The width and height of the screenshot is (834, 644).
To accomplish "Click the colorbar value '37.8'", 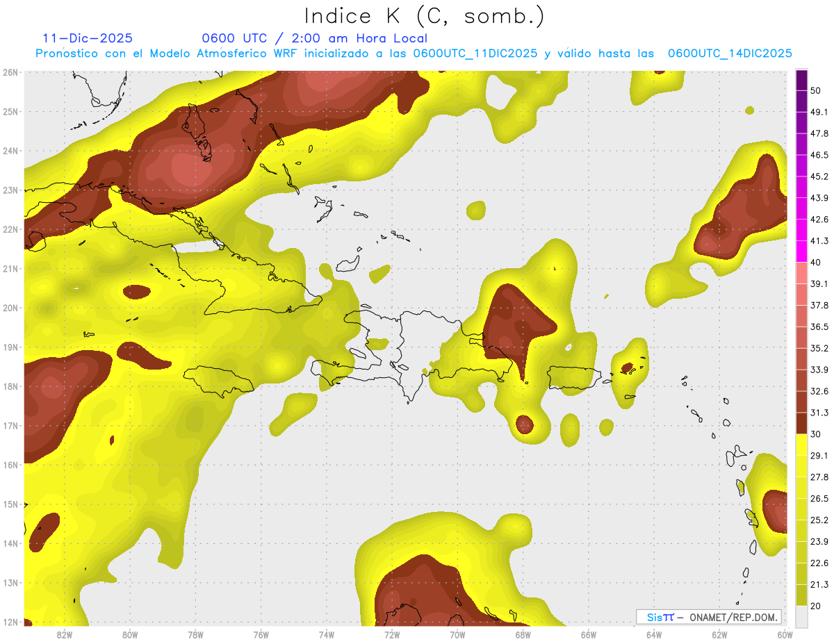I will [819, 306].
